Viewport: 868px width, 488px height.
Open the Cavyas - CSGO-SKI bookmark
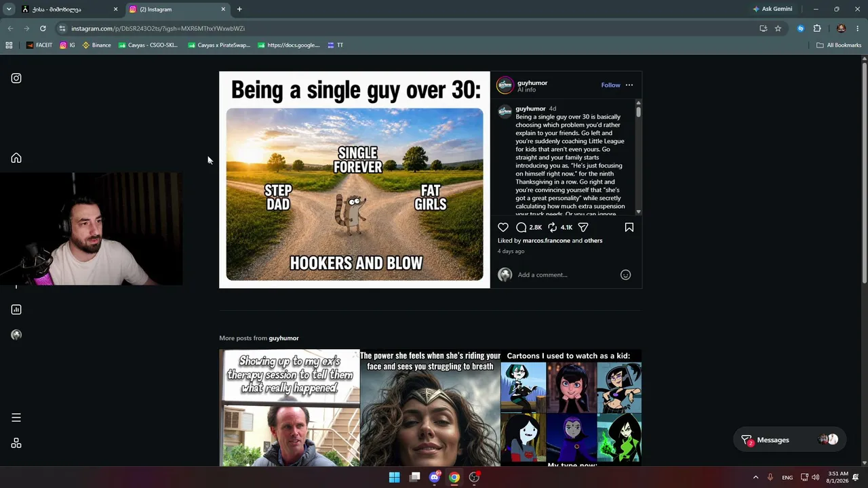pos(148,45)
